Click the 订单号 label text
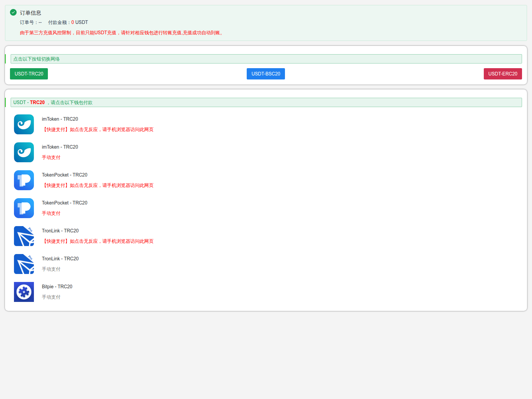532x399 pixels. coord(31,22)
